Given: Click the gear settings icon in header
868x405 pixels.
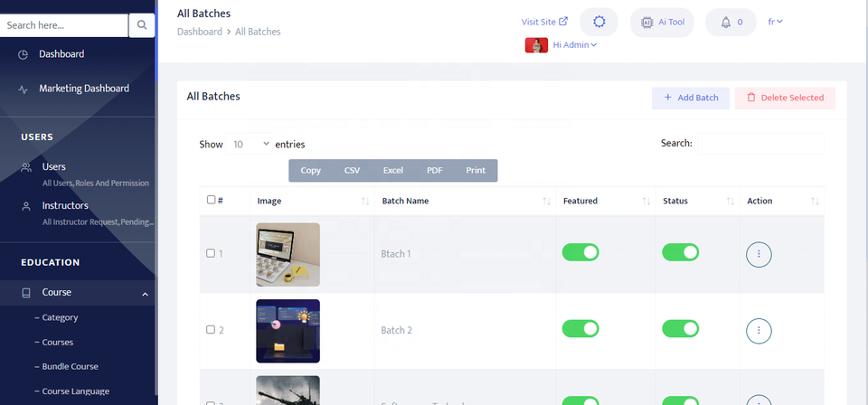Looking at the screenshot, I should (599, 22).
